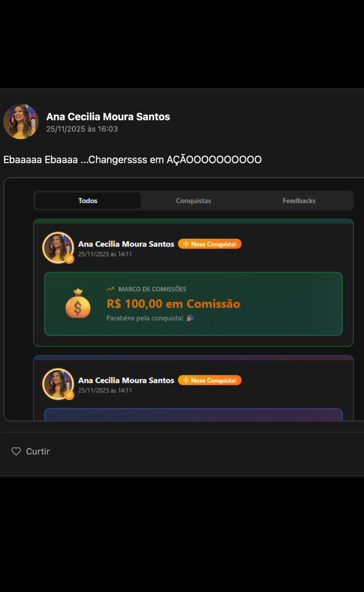Click the author name in second achievement card
364x592 pixels.
coord(126,380)
